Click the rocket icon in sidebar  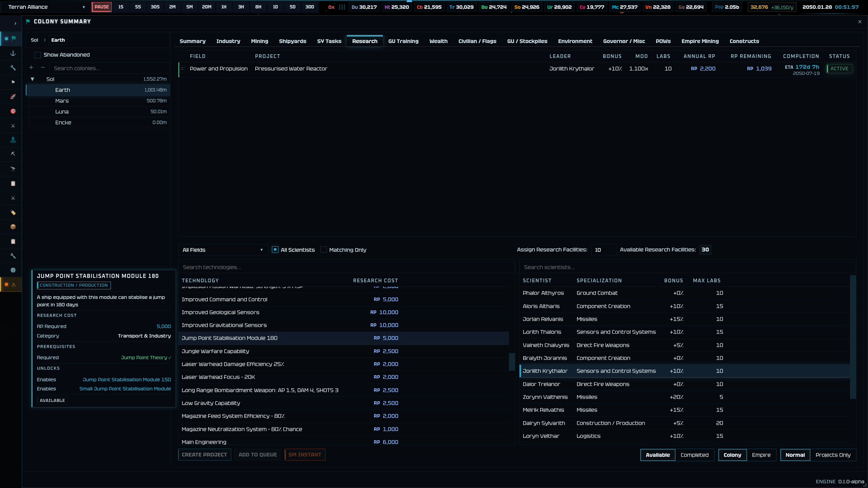[13, 97]
